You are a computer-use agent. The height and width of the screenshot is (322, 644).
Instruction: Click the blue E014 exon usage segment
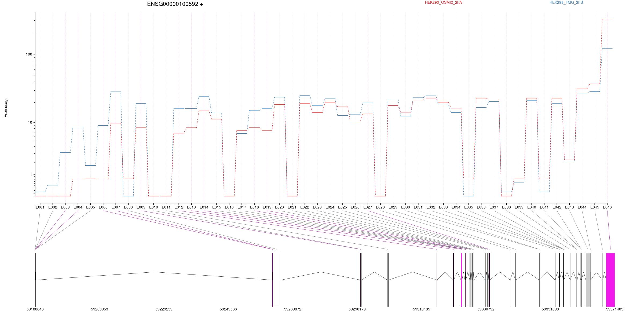(x=204, y=96)
